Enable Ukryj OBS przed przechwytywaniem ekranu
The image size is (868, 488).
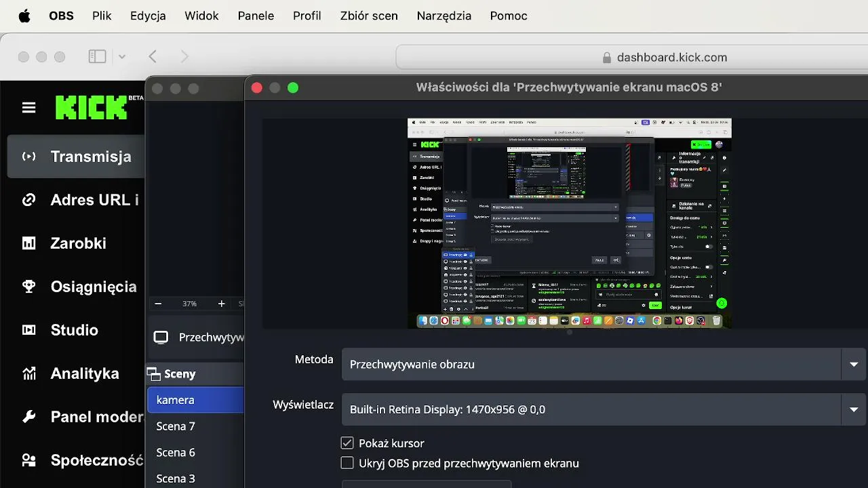click(x=347, y=464)
